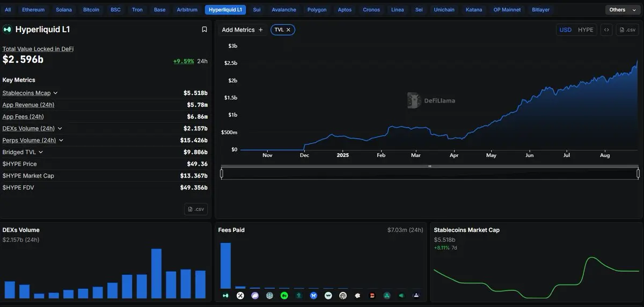This screenshot has width=644, height=307.
Task: Select the Polygon chain tab
Action: (317, 10)
